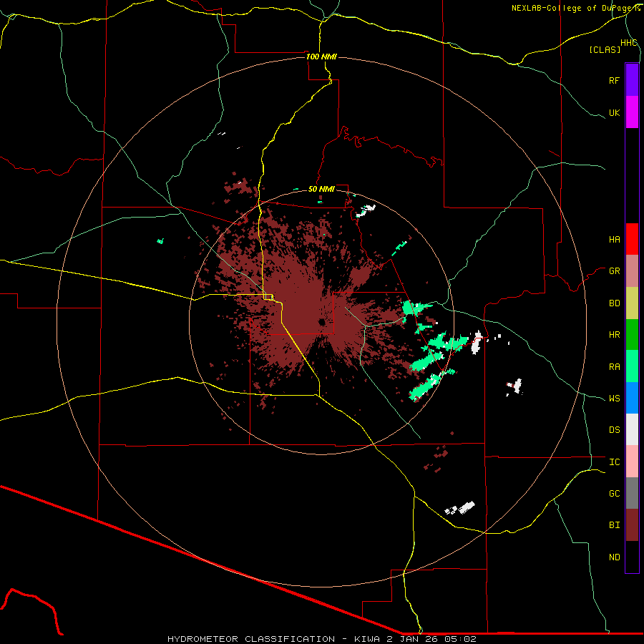Viewport: 644px width, 644px height.
Task: Select the GC ground clutter gray swatch
Action: pos(632,493)
